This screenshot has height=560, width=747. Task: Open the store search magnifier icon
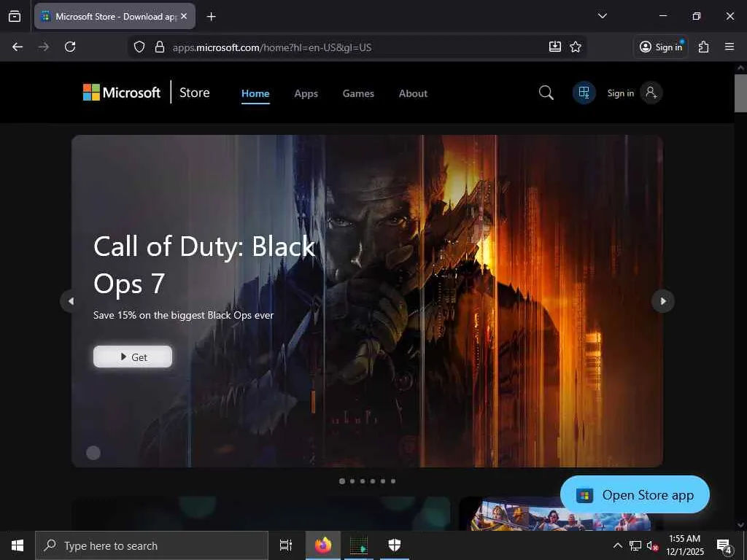[546, 93]
